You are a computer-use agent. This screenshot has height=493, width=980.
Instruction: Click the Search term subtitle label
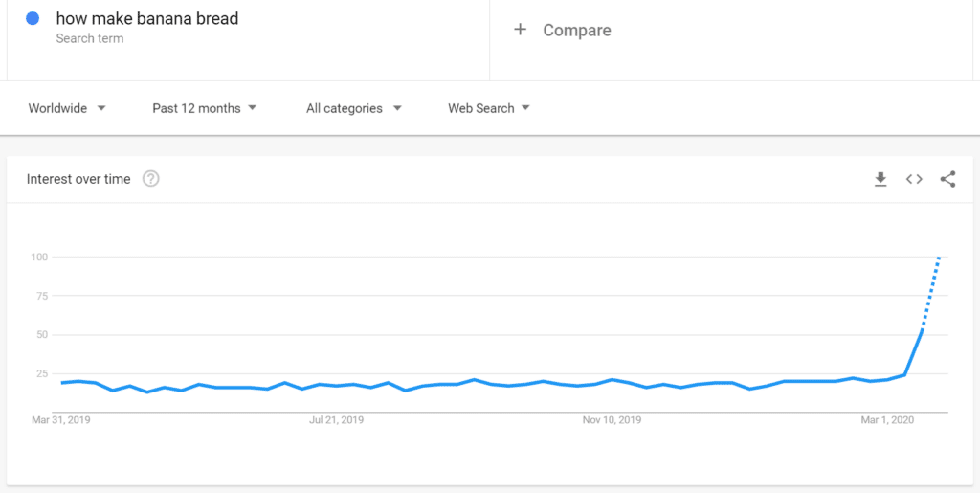pos(90,38)
